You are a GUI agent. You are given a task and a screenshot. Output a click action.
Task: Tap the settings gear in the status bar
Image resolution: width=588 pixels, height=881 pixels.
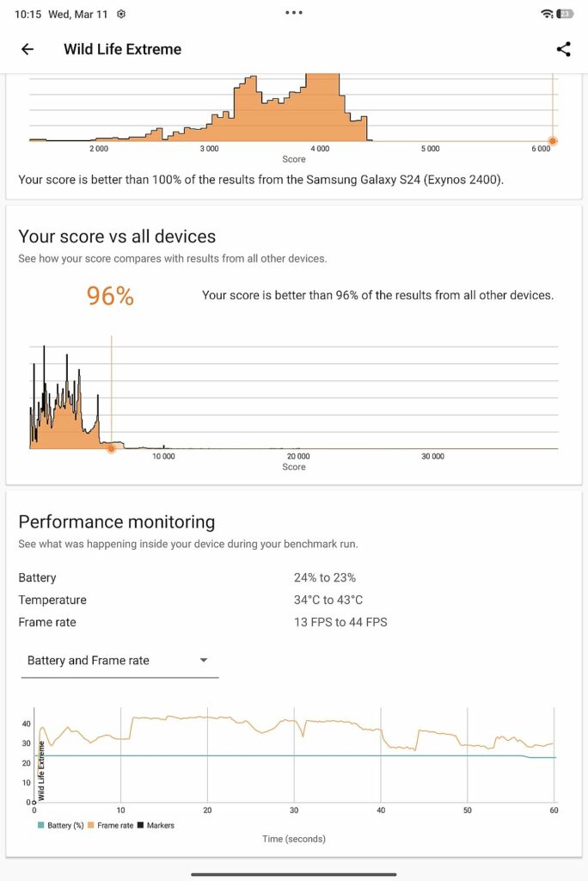tap(120, 14)
